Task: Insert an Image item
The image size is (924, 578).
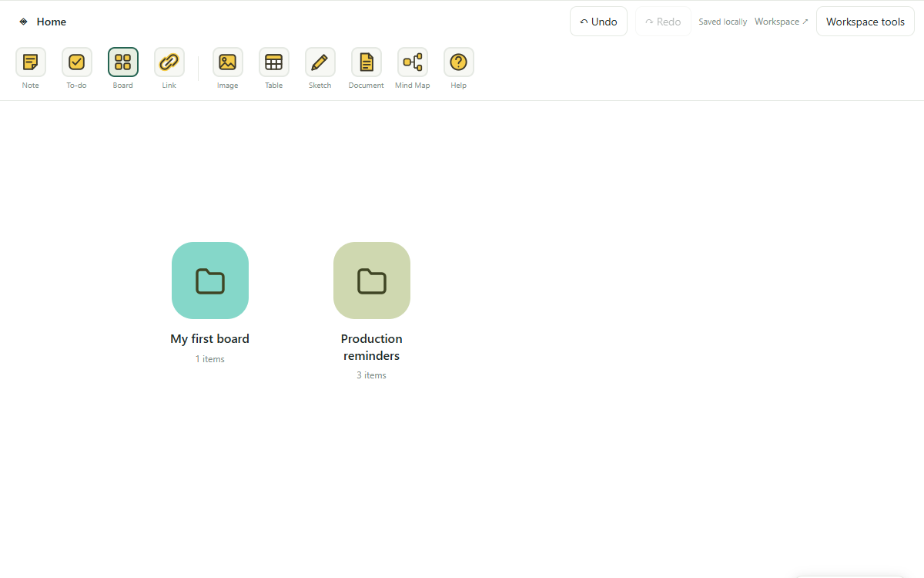Action: 228,62
